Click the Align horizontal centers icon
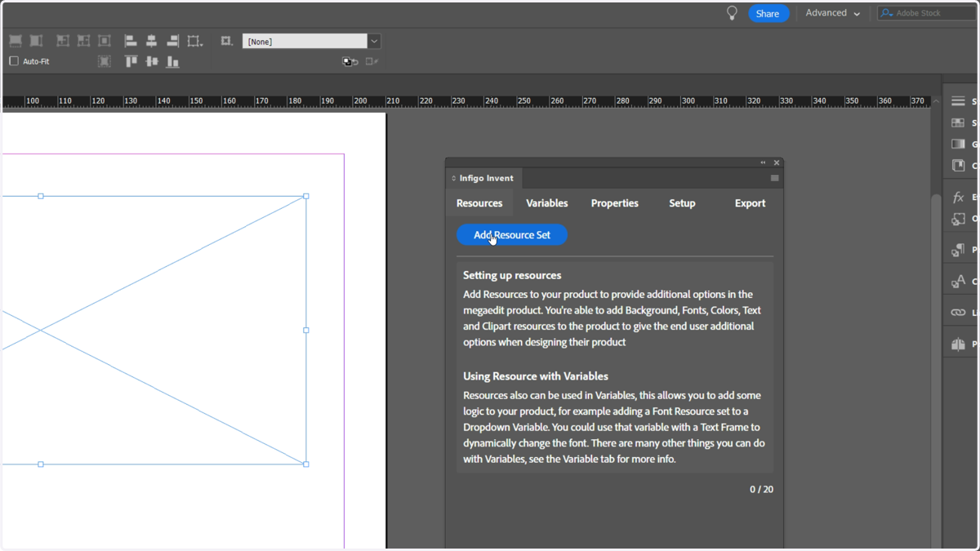The image size is (980, 551). coord(152,41)
